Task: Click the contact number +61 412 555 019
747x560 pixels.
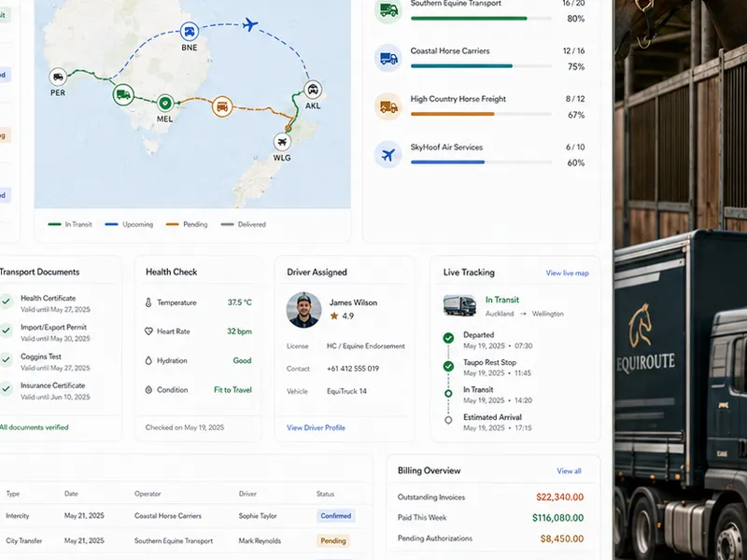Action: point(353,369)
